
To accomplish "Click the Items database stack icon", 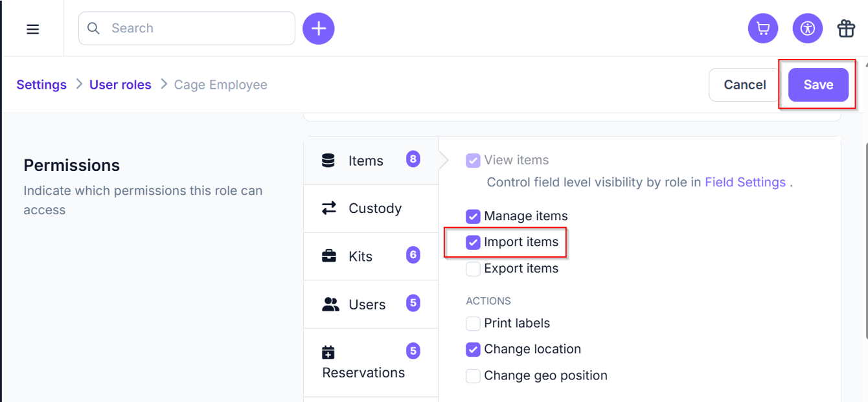I will [328, 161].
